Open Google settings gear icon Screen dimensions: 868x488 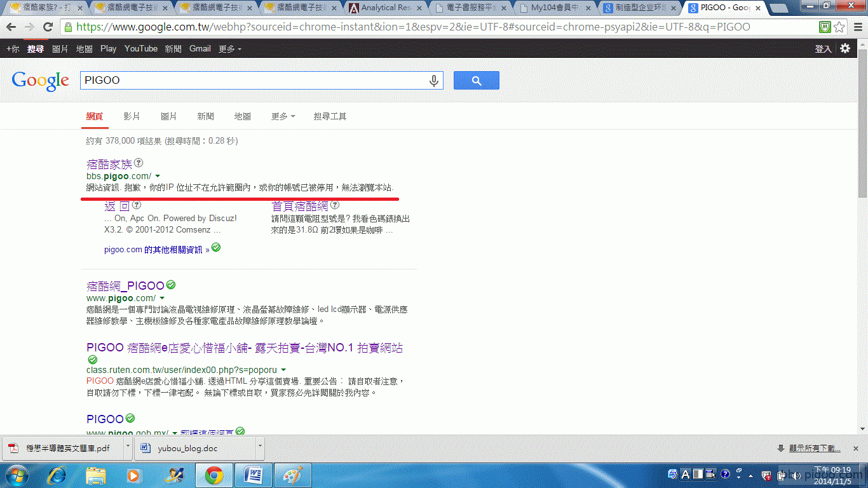(x=844, y=48)
